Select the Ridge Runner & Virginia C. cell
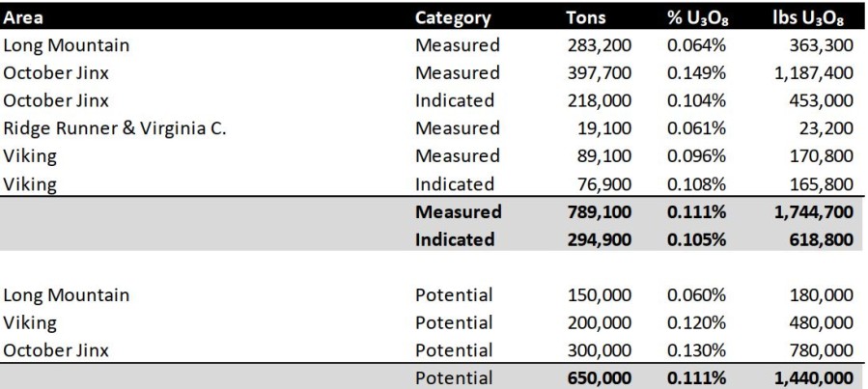Viewport: 868px width, 389px height. point(115,128)
